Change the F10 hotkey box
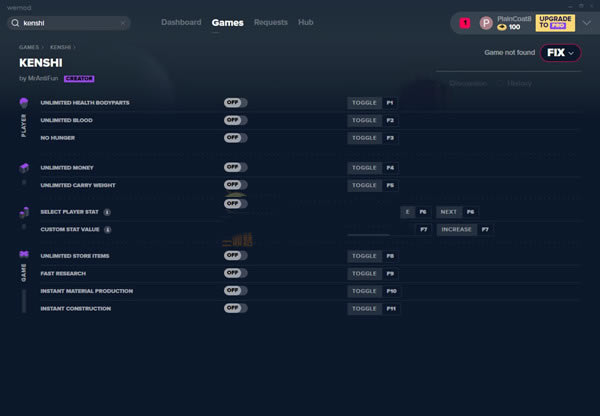The image size is (600, 416). click(391, 291)
